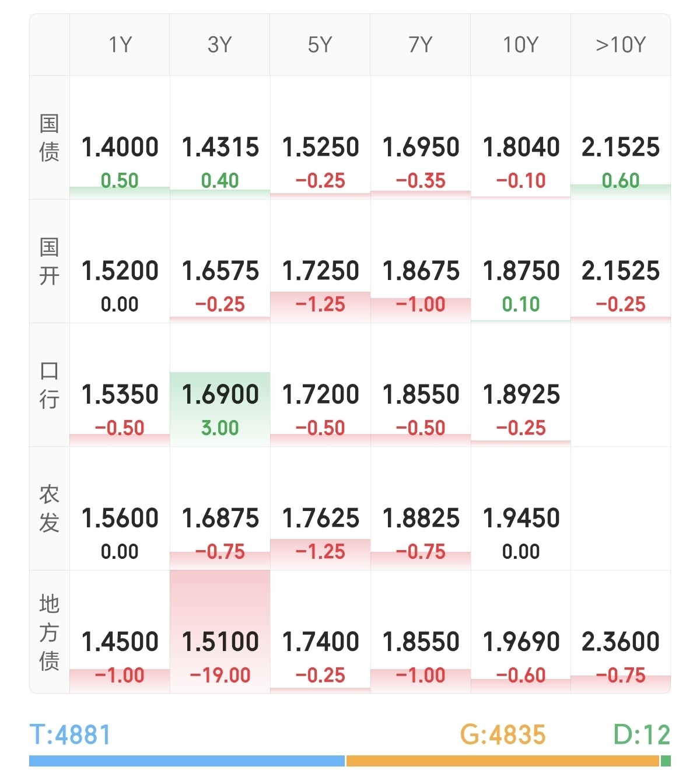Click the T:4881 total count label

(x=70, y=734)
